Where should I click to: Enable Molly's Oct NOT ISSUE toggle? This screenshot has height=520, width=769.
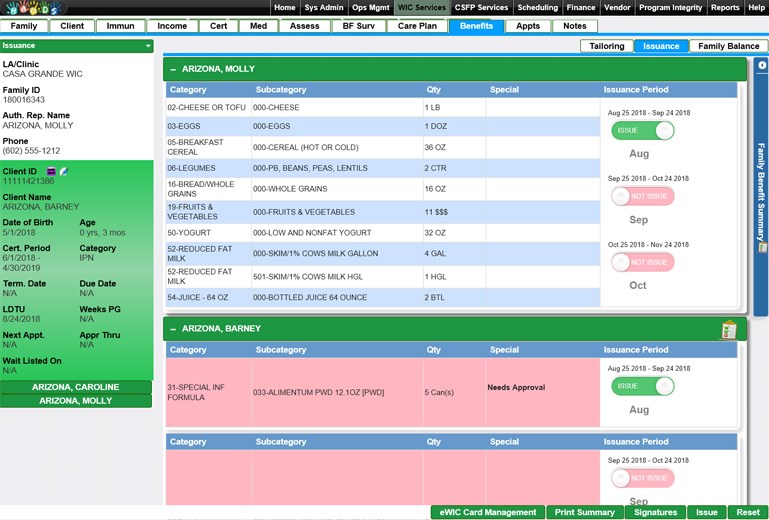pos(642,262)
